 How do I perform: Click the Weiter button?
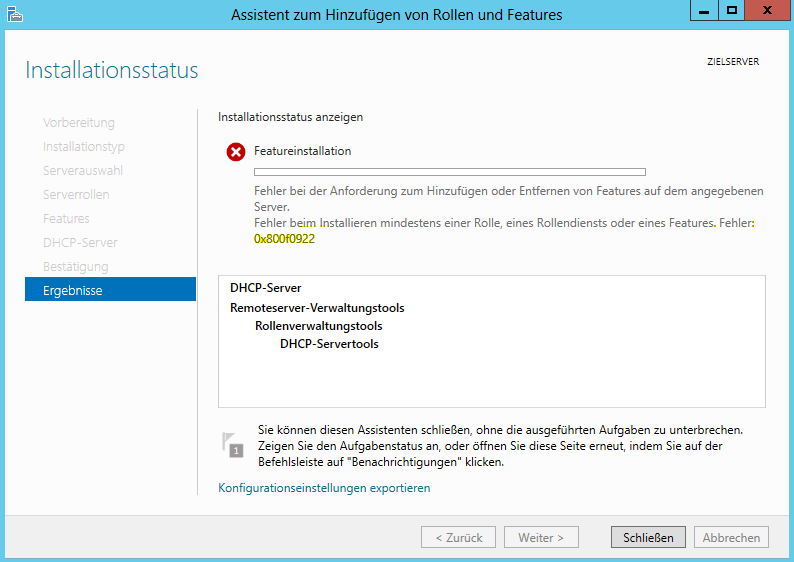[x=541, y=537]
